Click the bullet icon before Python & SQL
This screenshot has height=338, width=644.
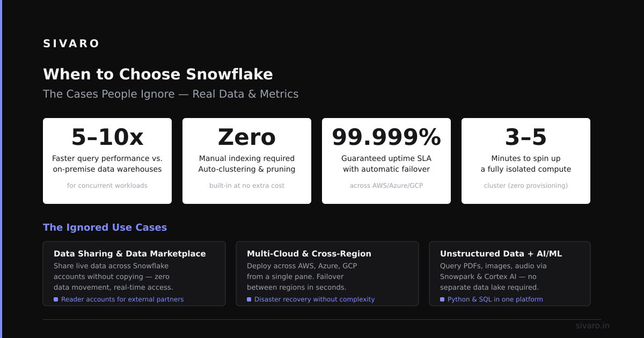pos(442,299)
